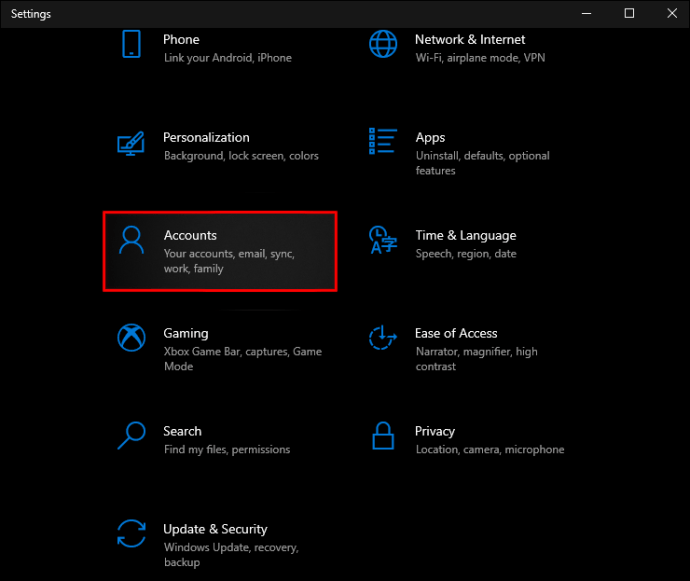Click the Gaming Xbox logo icon
690x581 pixels.
(x=131, y=338)
